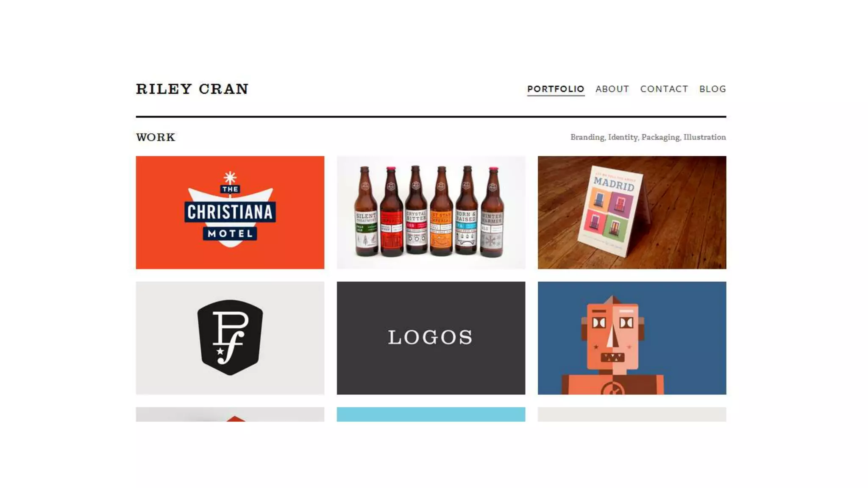View the Madrid booklet project
This screenshot has height=488, width=868.
(x=632, y=212)
